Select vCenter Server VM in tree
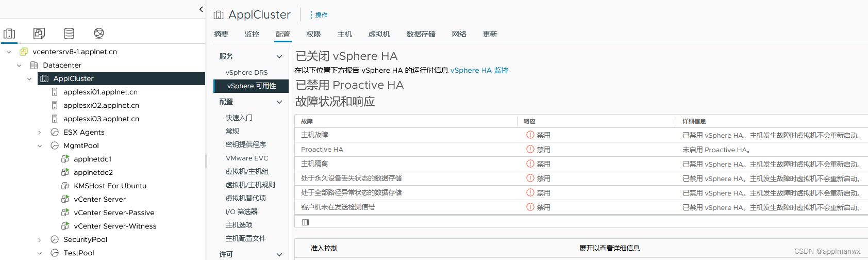This screenshot has height=260, width=868. 100,199
